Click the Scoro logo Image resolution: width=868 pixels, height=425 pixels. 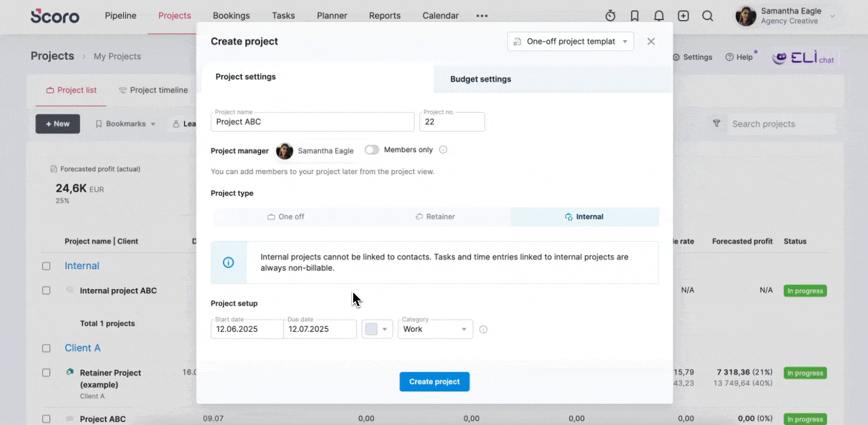click(x=55, y=16)
